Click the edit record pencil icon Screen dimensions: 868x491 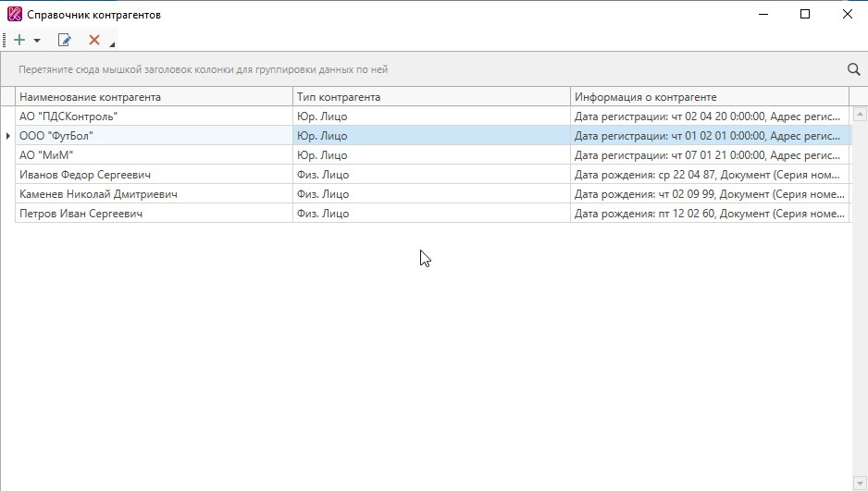pos(65,40)
